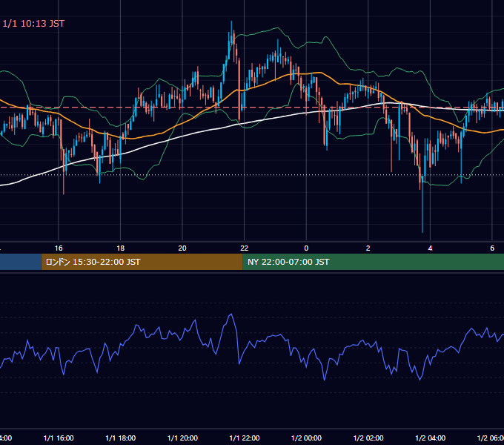Click hour label 0 on upper axis
The image size is (504, 445).
pos(306,248)
